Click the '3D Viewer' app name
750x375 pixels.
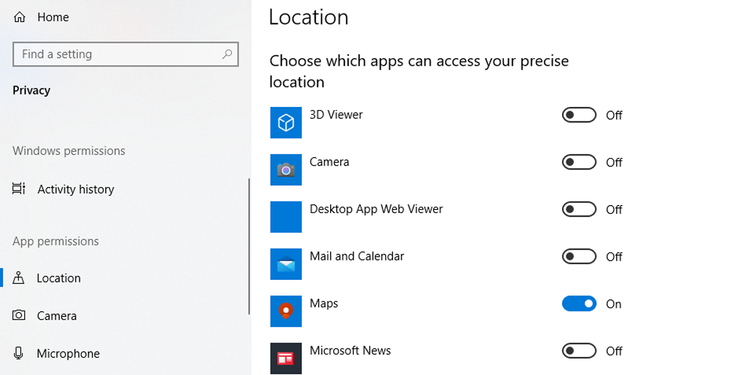pos(336,115)
